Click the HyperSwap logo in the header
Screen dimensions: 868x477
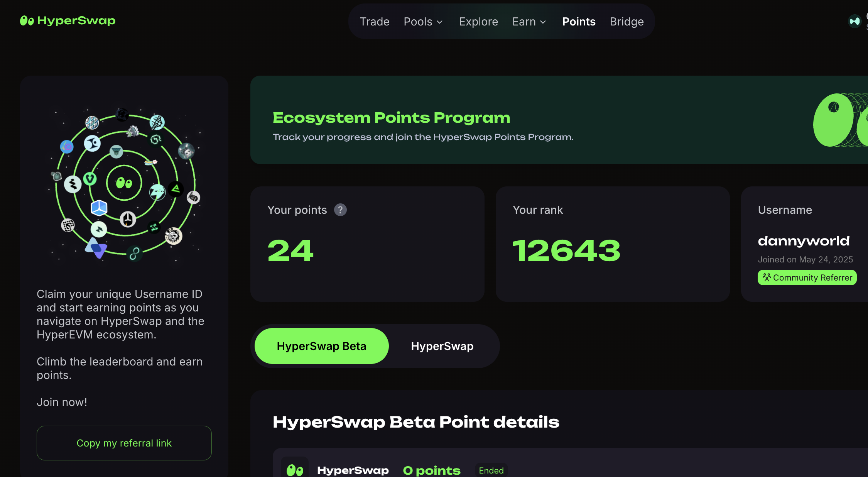(68, 20)
